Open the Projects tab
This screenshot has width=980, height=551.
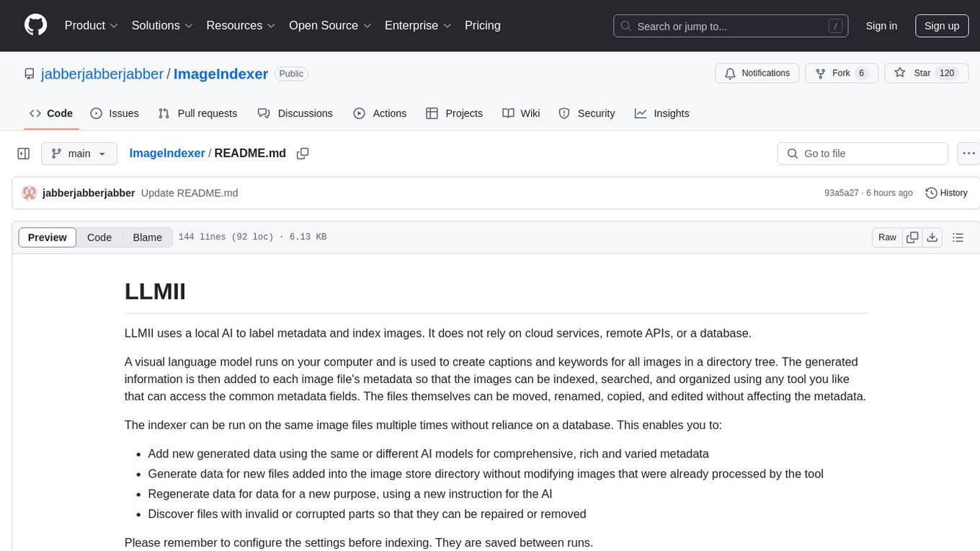click(x=454, y=113)
